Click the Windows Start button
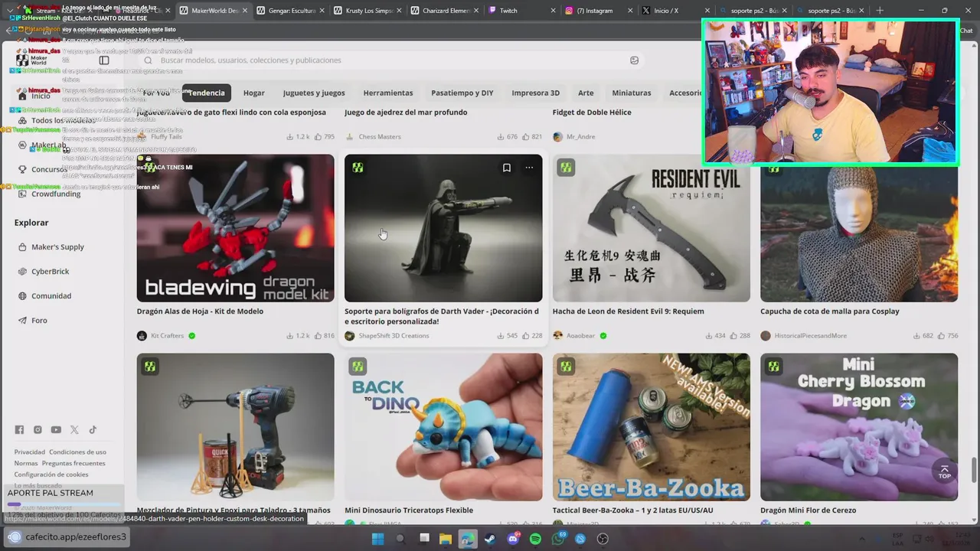This screenshot has width=980, height=551. (377, 539)
